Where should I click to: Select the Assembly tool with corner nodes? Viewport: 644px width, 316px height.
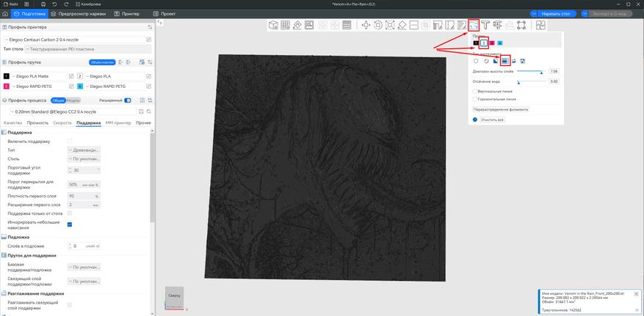point(521,26)
